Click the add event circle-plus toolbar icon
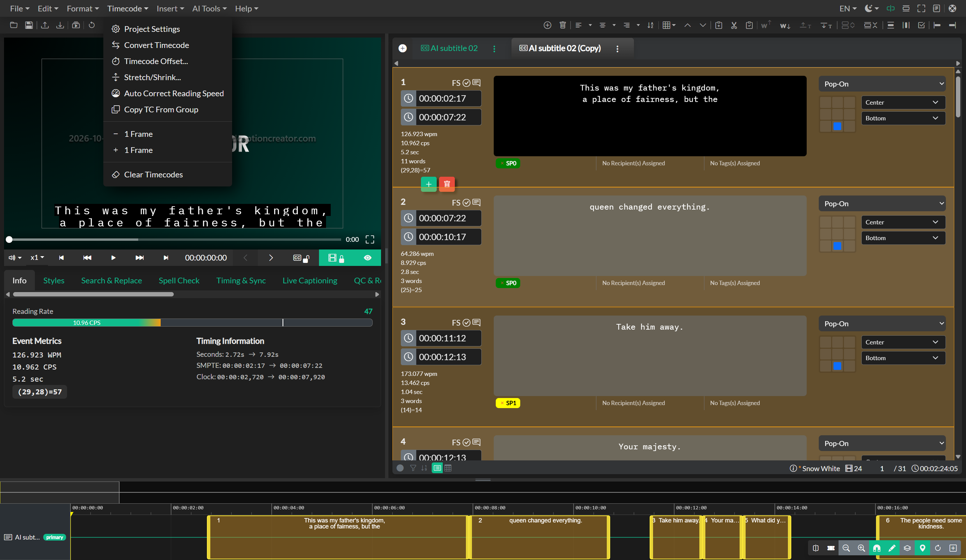The width and height of the screenshot is (966, 560). [x=547, y=25]
